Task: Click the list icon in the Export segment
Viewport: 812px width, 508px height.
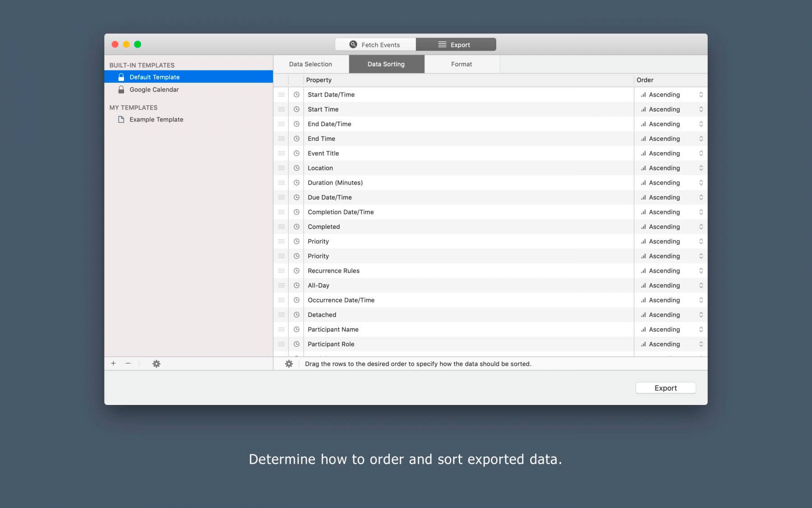Action: point(442,44)
